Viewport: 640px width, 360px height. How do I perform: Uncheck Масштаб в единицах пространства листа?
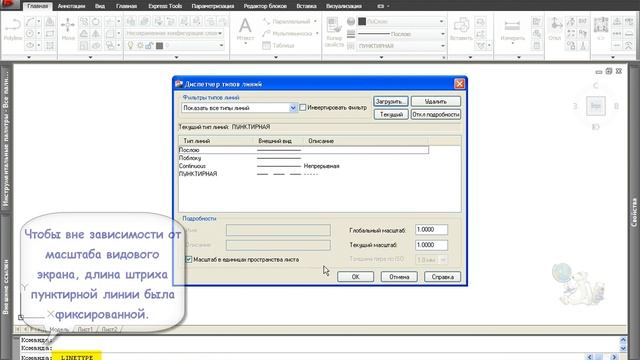189,259
